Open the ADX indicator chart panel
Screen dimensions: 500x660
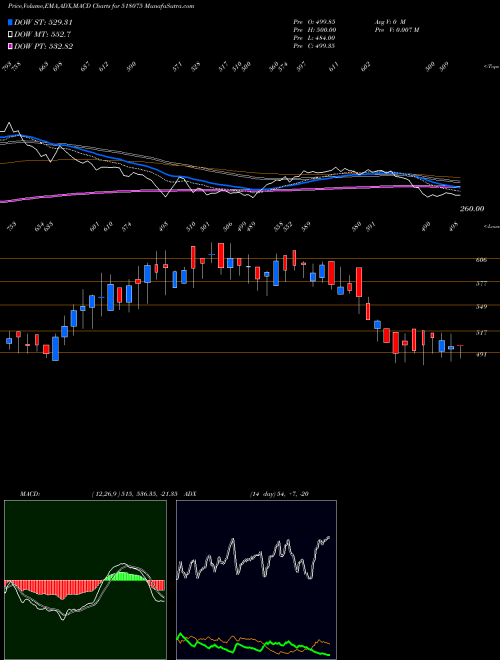256,580
